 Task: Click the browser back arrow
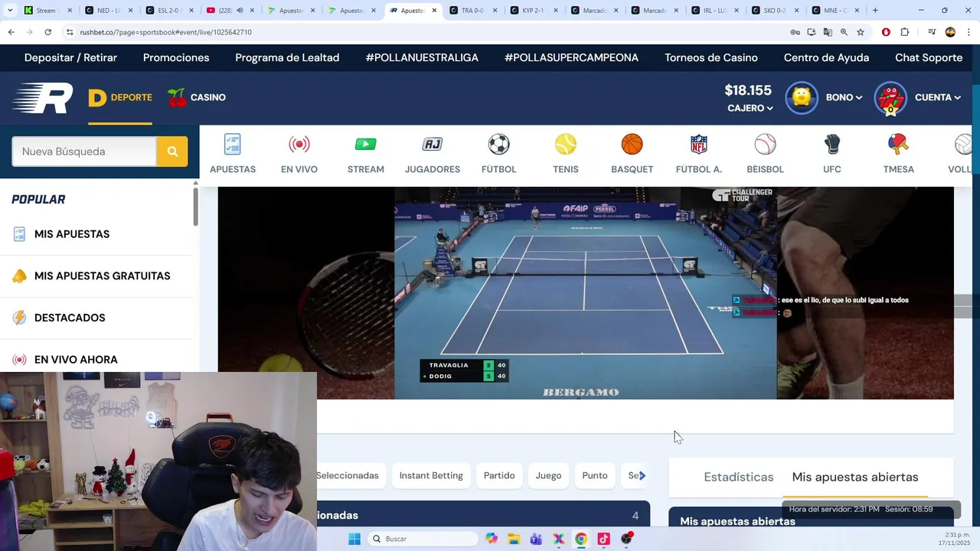[11, 32]
